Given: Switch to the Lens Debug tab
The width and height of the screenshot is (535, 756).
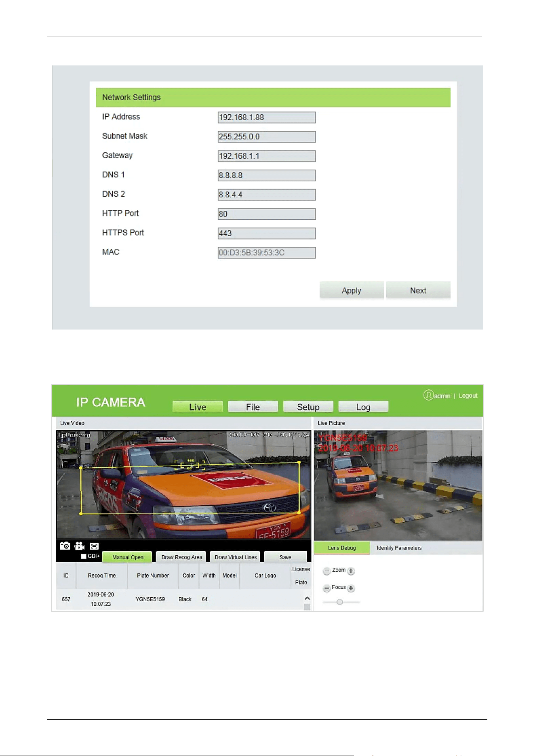Looking at the screenshot, I should 342,548.
